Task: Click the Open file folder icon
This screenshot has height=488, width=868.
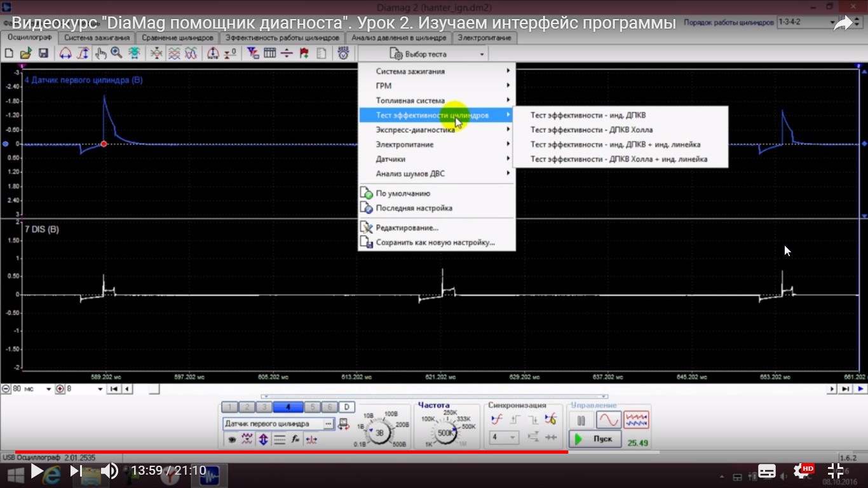Action: pos(26,54)
